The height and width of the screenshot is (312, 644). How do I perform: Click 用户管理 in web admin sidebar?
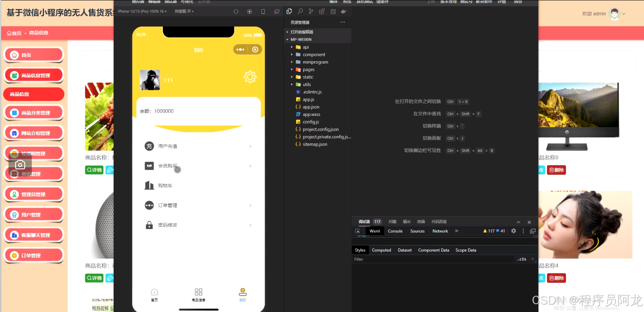(x=34, y=215)
